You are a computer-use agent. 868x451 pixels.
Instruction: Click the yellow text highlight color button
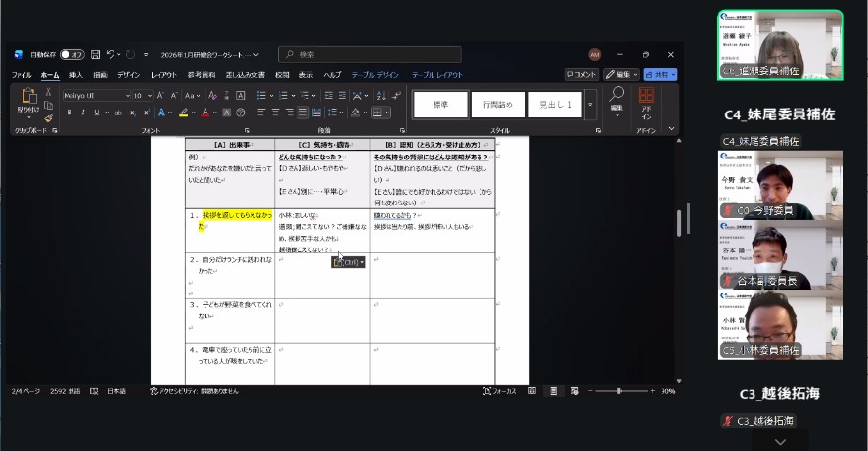pyautogui.click(x=183, y=113)
